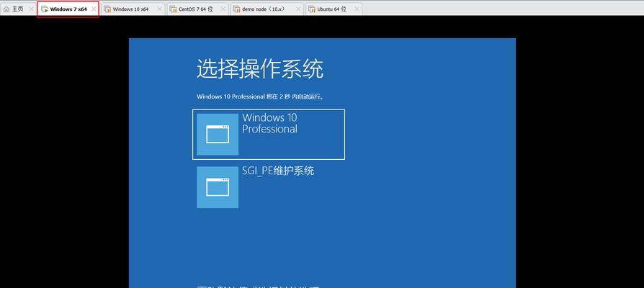Click the 选择操作系统 heading text

point(260,68)
